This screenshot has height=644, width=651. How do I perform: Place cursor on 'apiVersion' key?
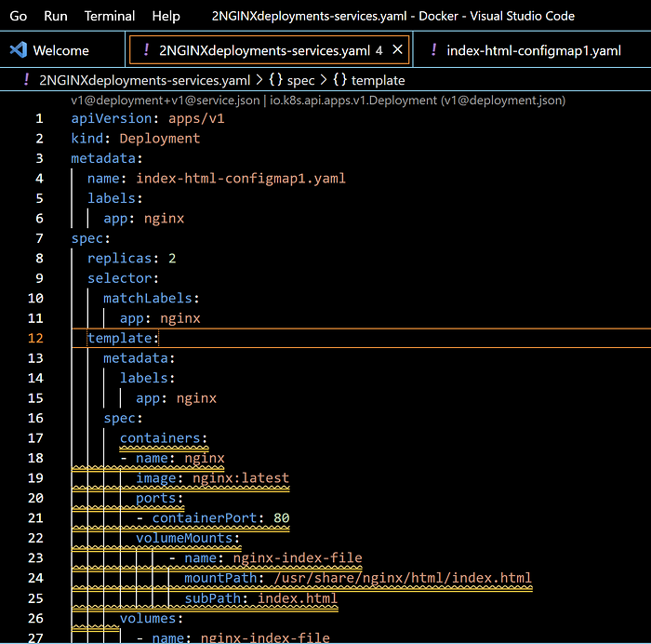click(112, 118)
